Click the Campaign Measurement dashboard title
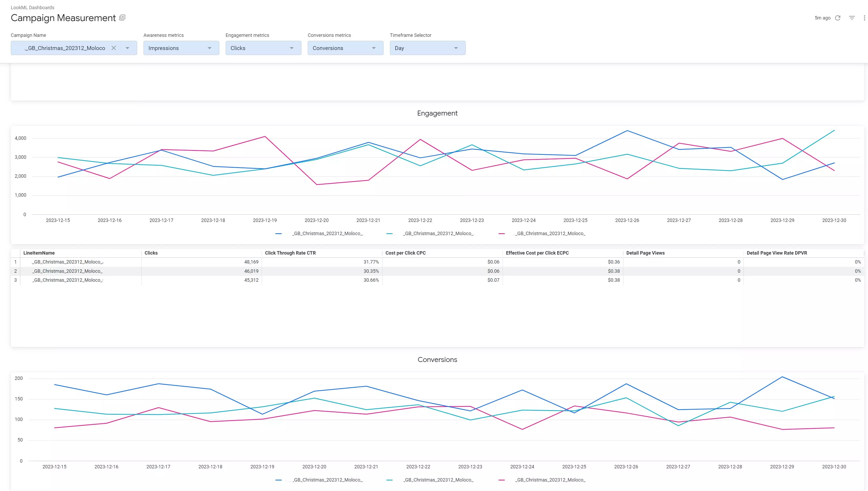This screenshot has height=491, width=868. [63, 18]
